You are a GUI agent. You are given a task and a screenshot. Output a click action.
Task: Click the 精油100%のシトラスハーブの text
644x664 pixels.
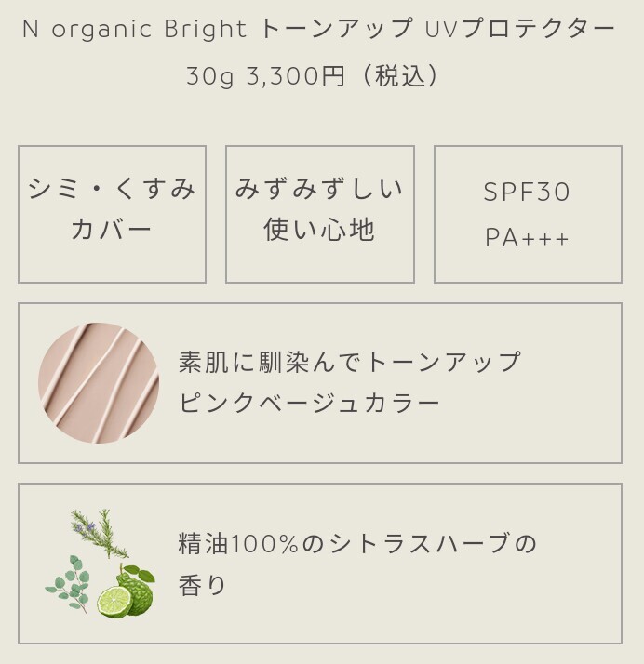pyautogui.click(x=357, y=543)
